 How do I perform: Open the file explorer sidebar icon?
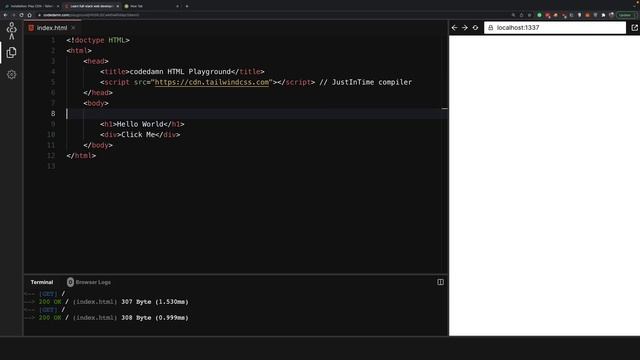pos(11,52)
